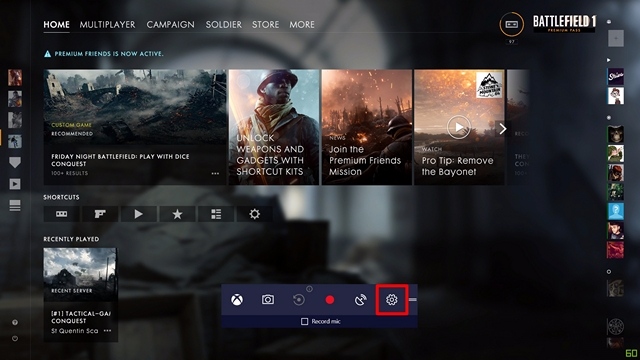The width and height of the screenshot is (640, 360).
Task: Go to the Store tab
Action: 265,24
